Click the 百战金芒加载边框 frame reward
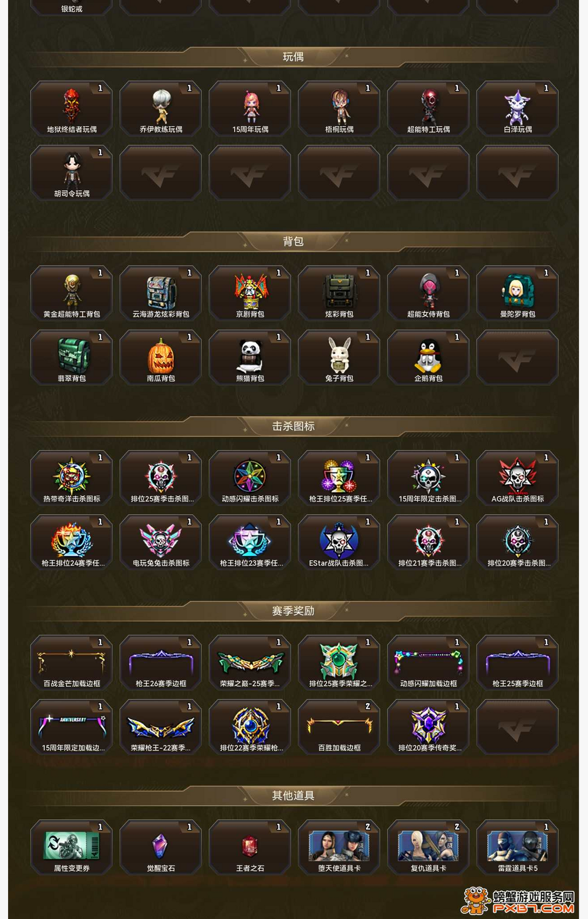This screenshot has width=588, height=919. tap(71, 662)
